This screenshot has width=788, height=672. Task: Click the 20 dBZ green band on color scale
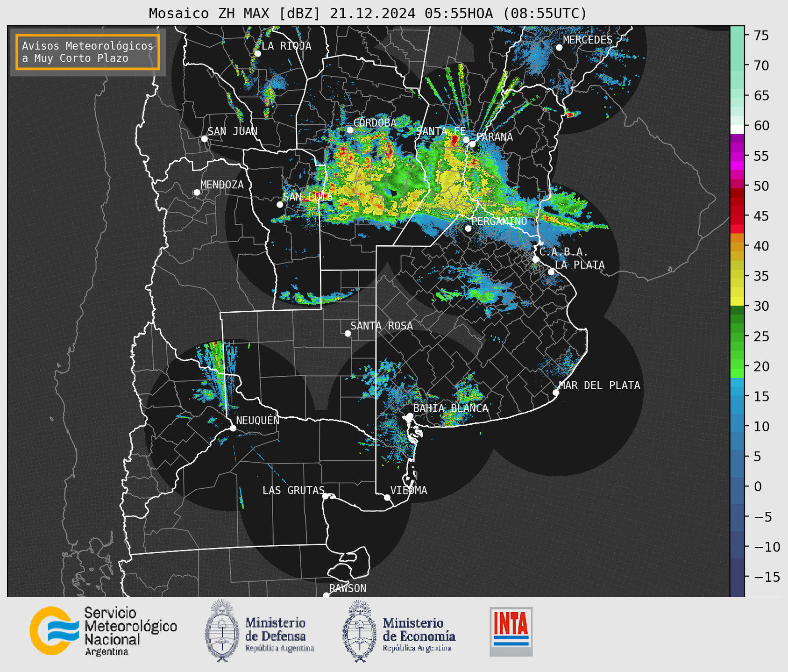point(737,365)
